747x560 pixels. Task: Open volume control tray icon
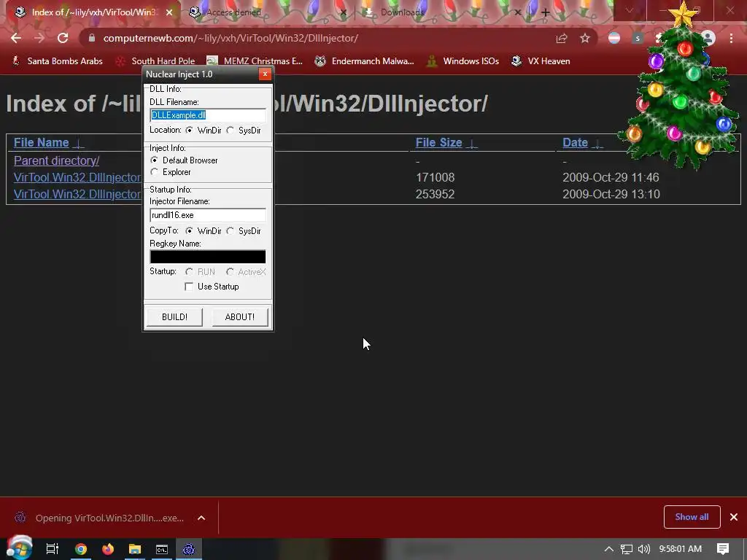[644, 549]
